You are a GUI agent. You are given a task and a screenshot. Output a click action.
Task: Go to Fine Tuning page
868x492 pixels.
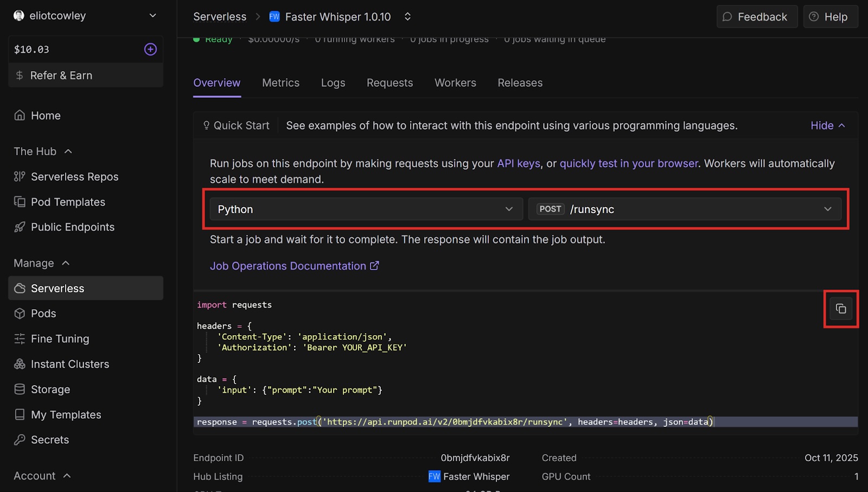[86, 338]
